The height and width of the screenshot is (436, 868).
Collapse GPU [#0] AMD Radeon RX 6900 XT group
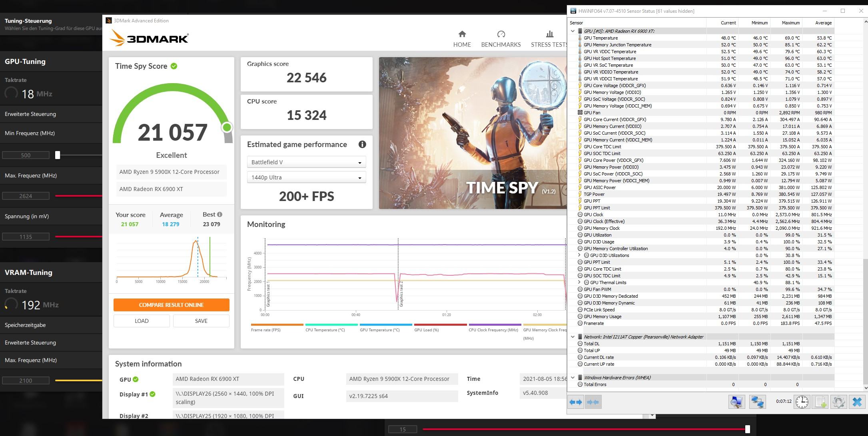pyautogui.click(x=573, y=31)
